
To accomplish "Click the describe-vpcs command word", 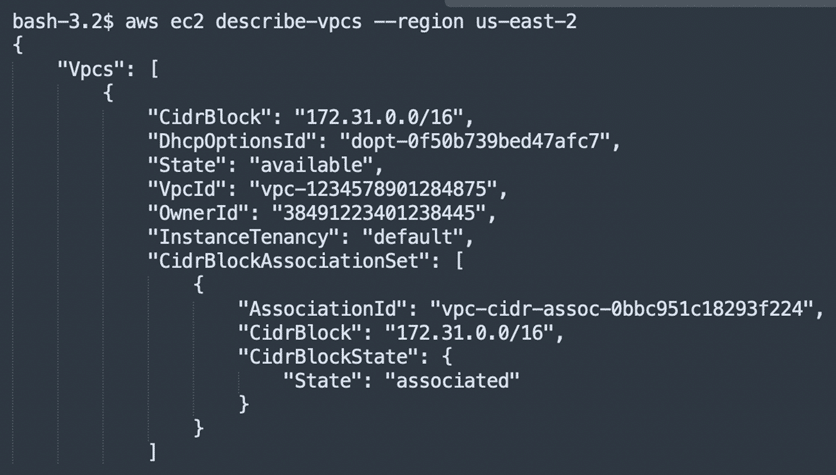I will [x=288, y=22].
